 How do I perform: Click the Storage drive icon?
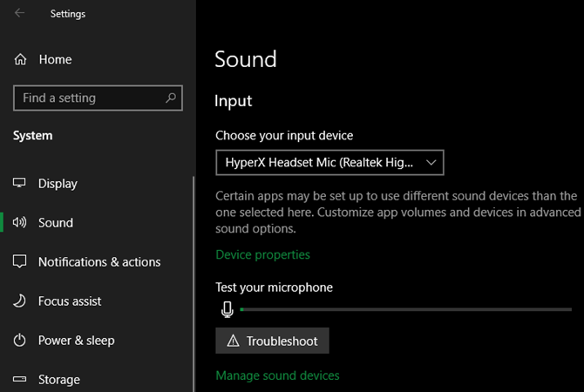pos(20,380)
